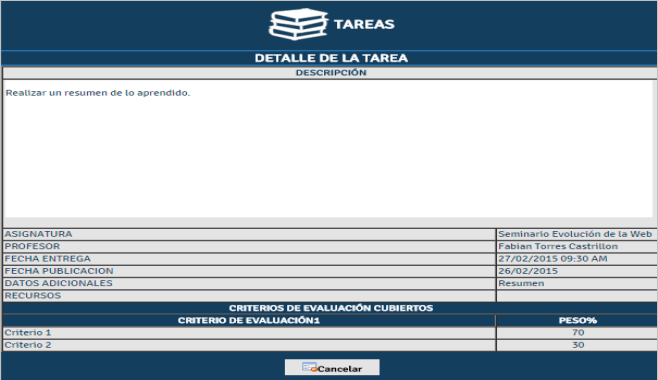
Task: Click the stacked books Tareas icon
Action: [298, 24]
